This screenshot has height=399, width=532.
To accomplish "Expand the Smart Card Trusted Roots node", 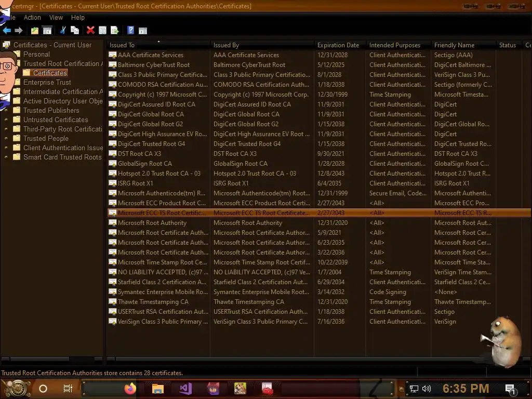I will 6,157.
